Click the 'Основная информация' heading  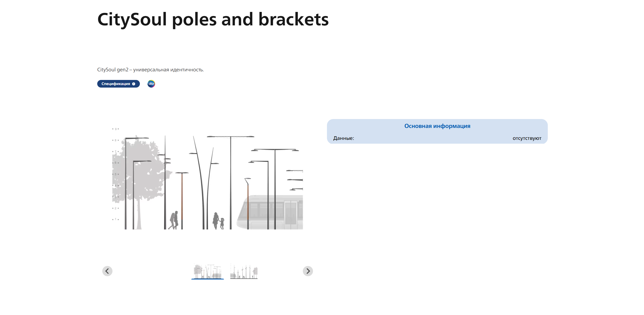click(437, 126)
